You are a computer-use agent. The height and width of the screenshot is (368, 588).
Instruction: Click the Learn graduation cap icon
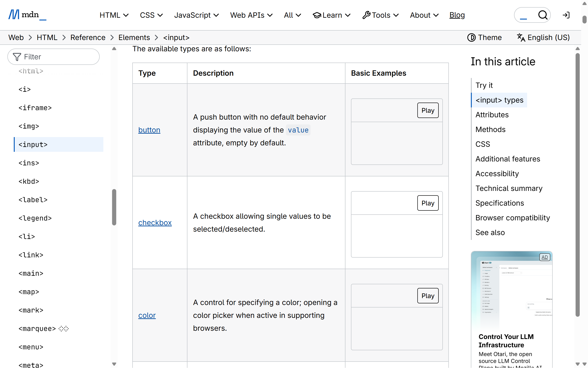point(317,15)
